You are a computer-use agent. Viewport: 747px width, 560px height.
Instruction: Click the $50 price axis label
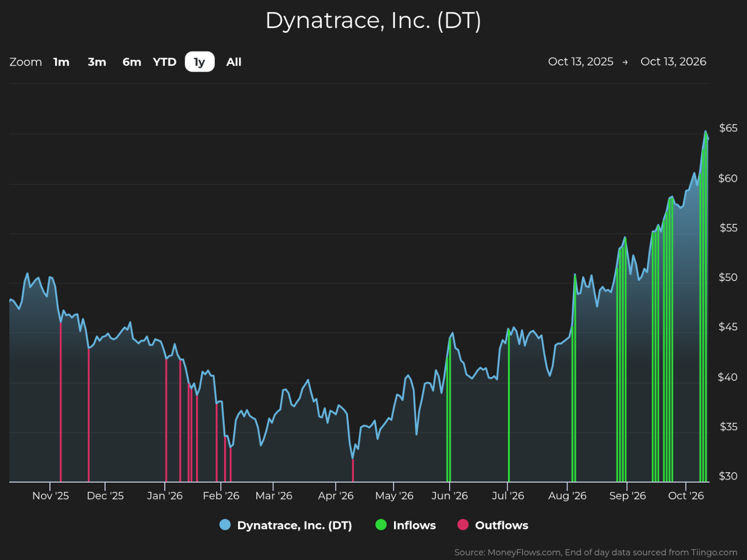click(728, 277)
